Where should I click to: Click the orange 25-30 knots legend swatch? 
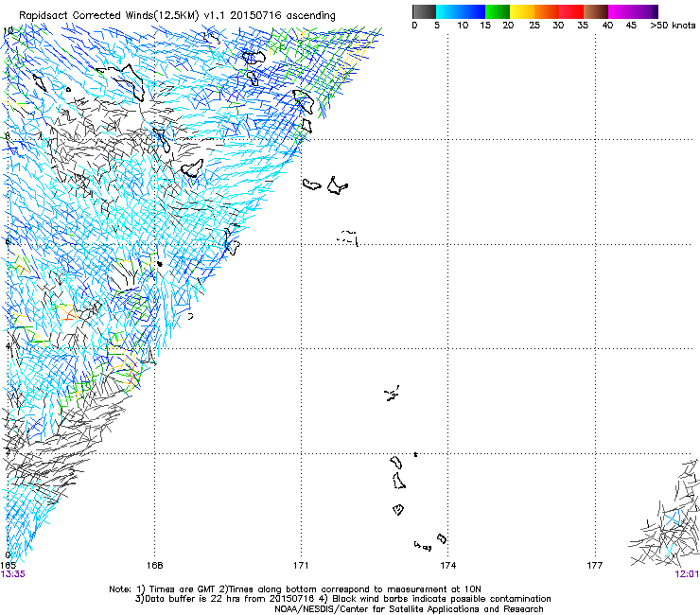[x=547, y=11]
